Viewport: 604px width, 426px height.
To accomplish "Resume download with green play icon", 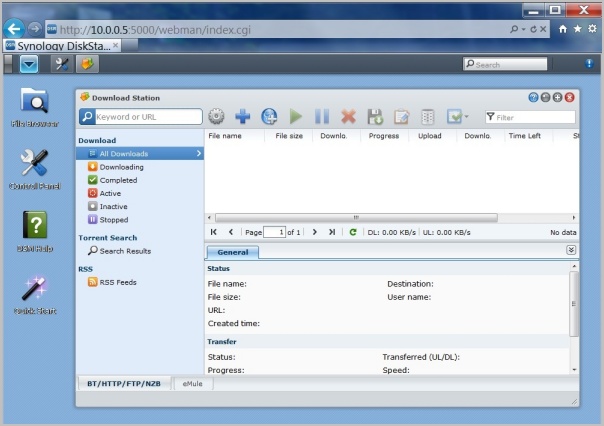I will click(x=295, y=116).
